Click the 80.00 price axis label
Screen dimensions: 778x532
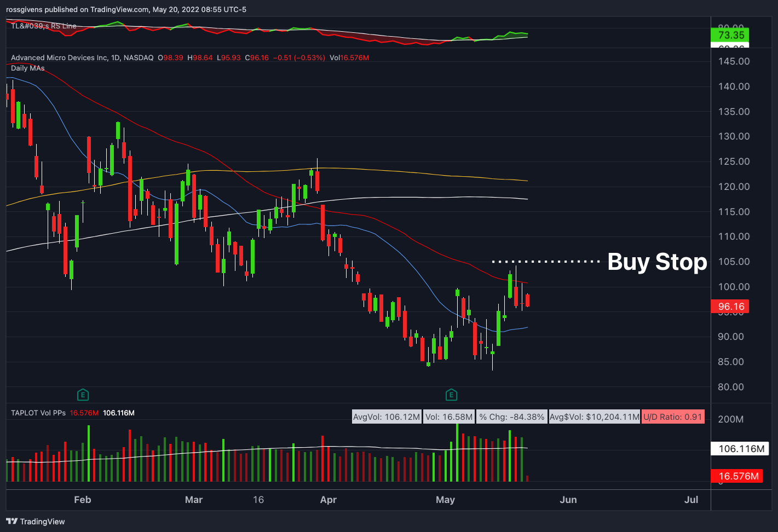point(731,387)
